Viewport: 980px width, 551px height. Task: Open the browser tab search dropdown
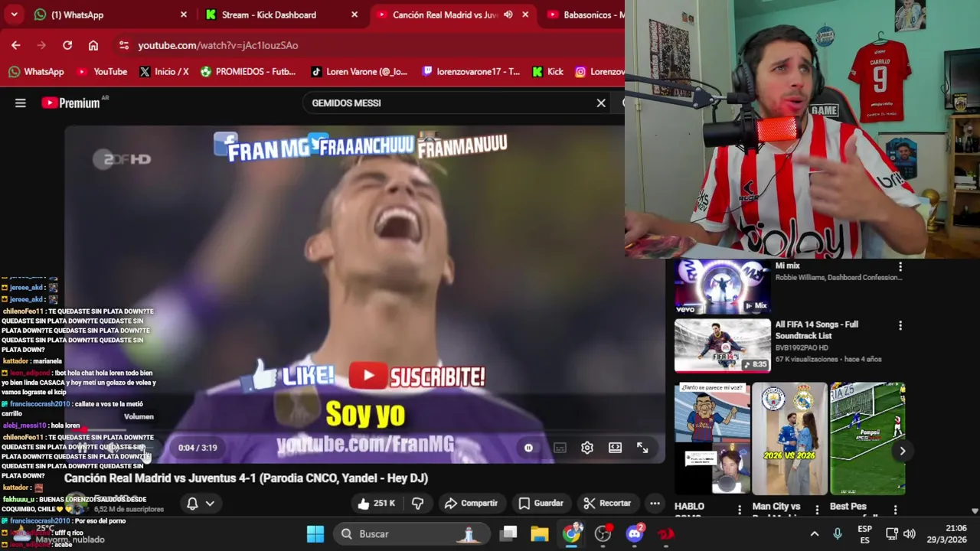(14, 15)
